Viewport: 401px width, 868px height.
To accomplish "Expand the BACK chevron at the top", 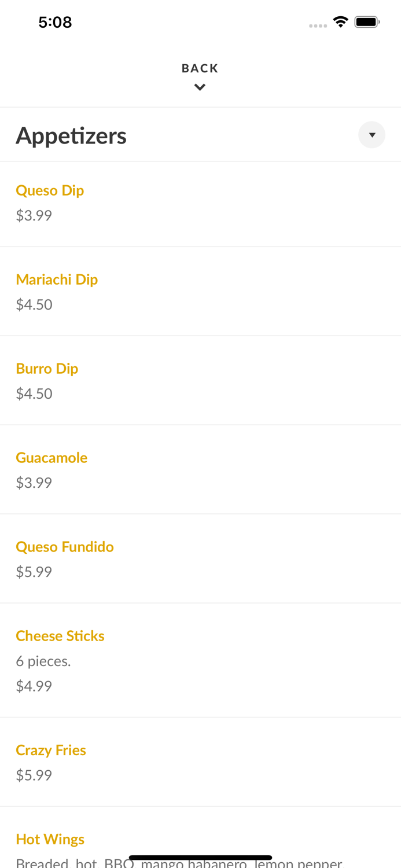I will point(200,86).
